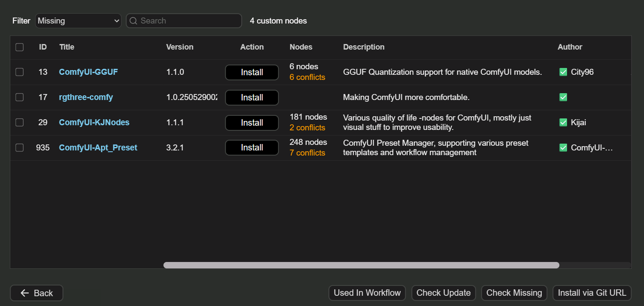This screenshot has width=644, height=306.
Task: Focus the Search input field
Action: [x=188, y=21]
